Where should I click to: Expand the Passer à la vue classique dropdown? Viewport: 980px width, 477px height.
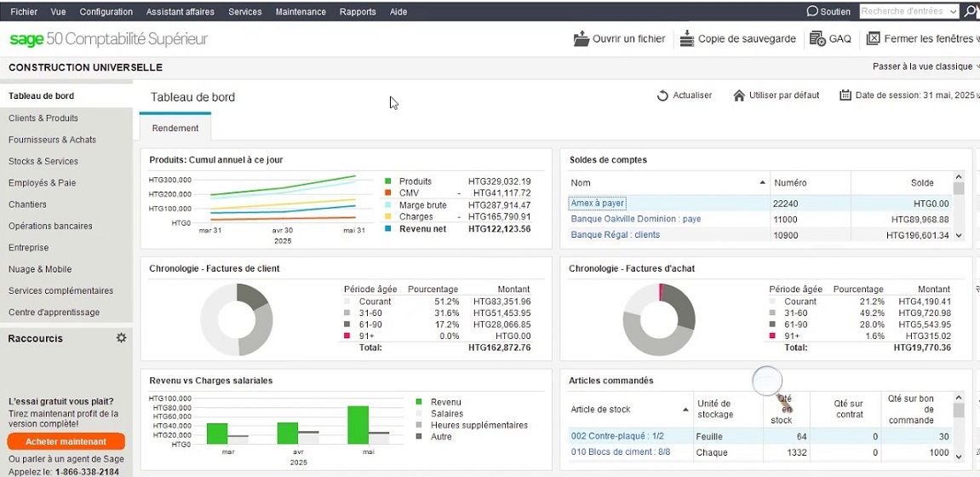pyautogui.click(x=977, y=66)
